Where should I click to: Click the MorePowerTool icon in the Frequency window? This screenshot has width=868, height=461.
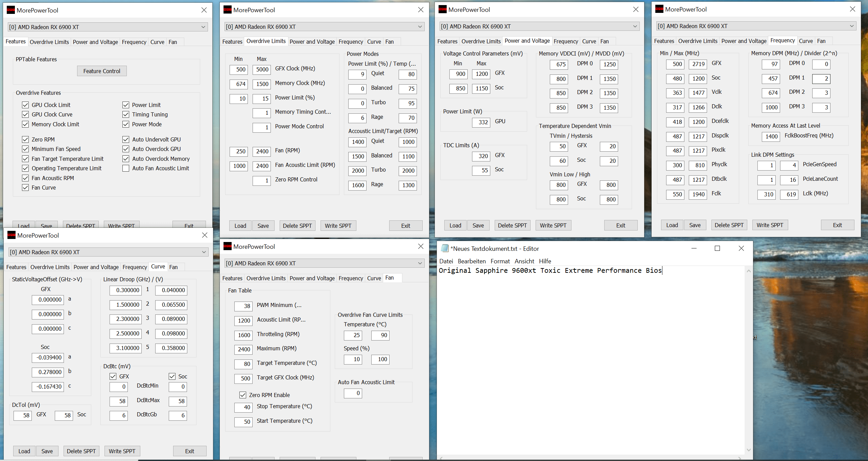(x=659, y=9)
